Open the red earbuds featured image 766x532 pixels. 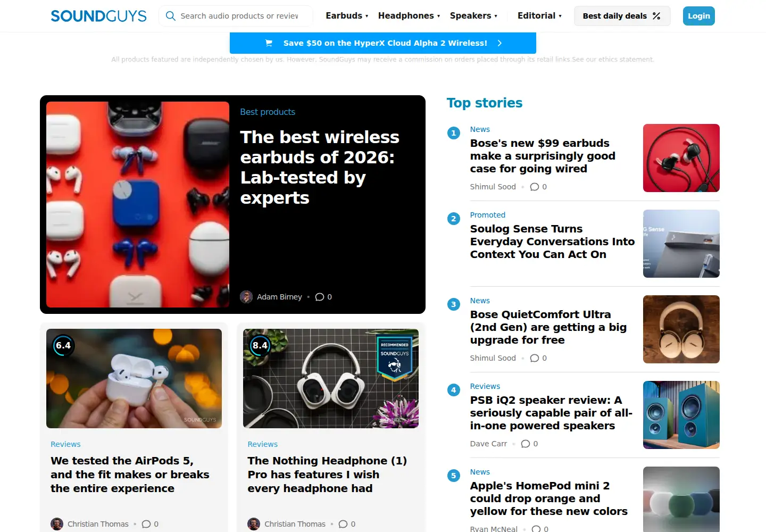click(138, 204)
